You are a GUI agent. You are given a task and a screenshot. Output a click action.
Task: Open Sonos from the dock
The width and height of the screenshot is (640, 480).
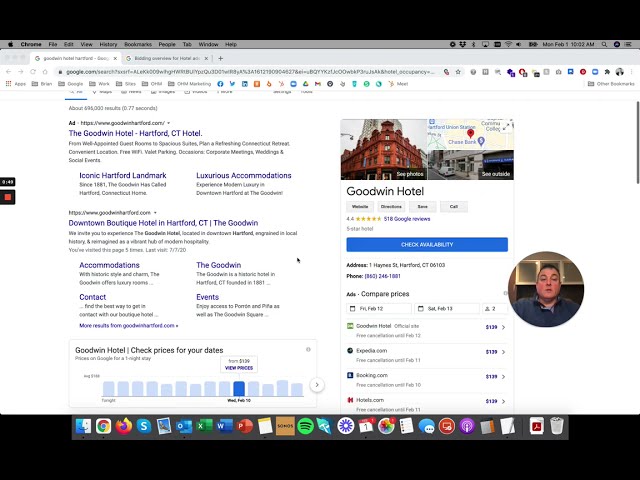[x=285, y=426]
